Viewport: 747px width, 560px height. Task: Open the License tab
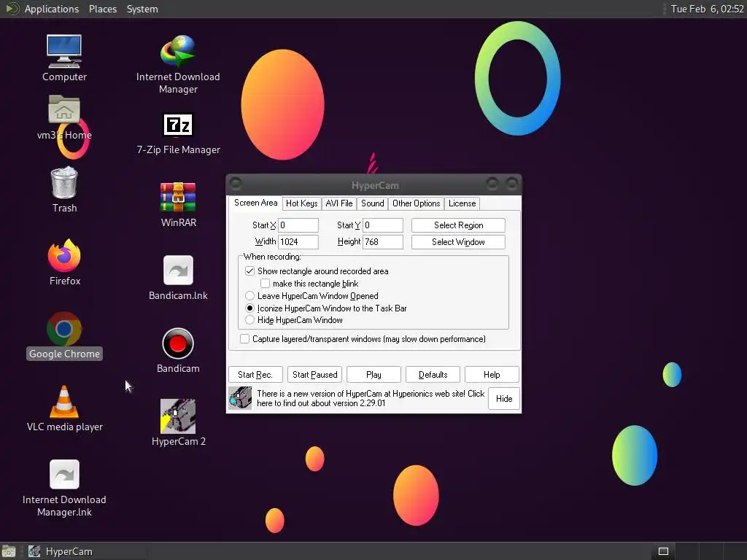462,203
